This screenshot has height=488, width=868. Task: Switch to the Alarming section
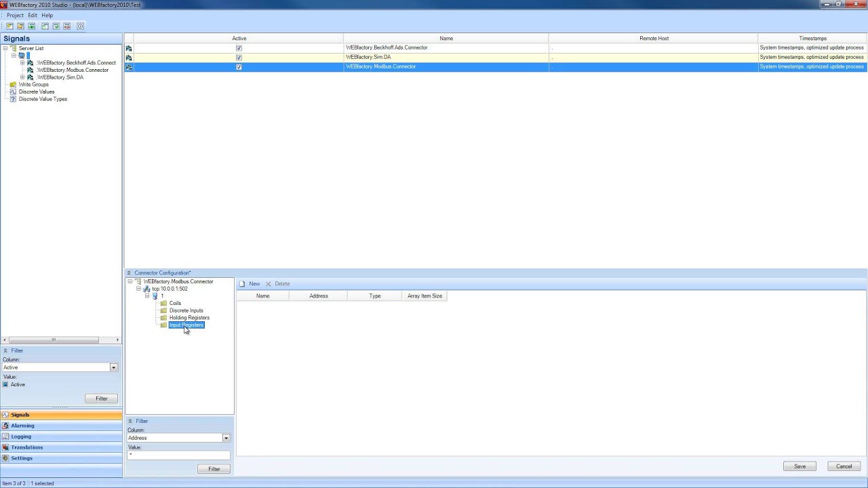click(61, 426)
